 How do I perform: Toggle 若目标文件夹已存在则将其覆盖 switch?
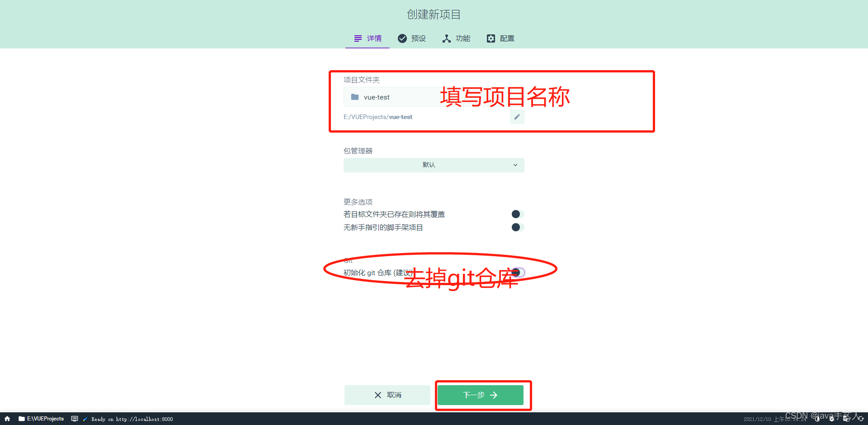tap(518, 214)
